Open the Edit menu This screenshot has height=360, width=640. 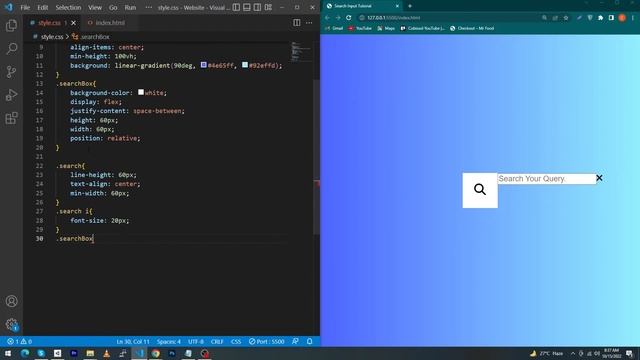pyautogui.click(x=42, y=7)
